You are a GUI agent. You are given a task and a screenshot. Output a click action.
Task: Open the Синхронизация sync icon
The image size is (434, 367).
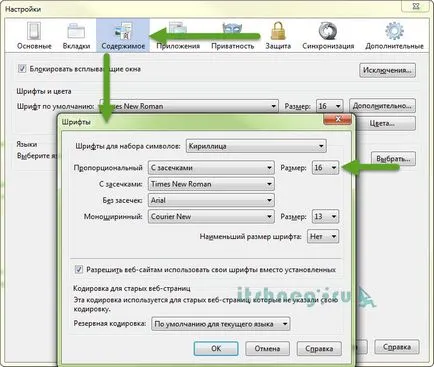click(328, 36)
